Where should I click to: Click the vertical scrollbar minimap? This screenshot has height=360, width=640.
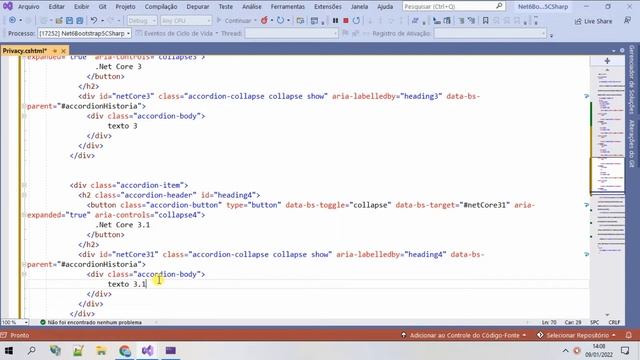click(607, 192)
